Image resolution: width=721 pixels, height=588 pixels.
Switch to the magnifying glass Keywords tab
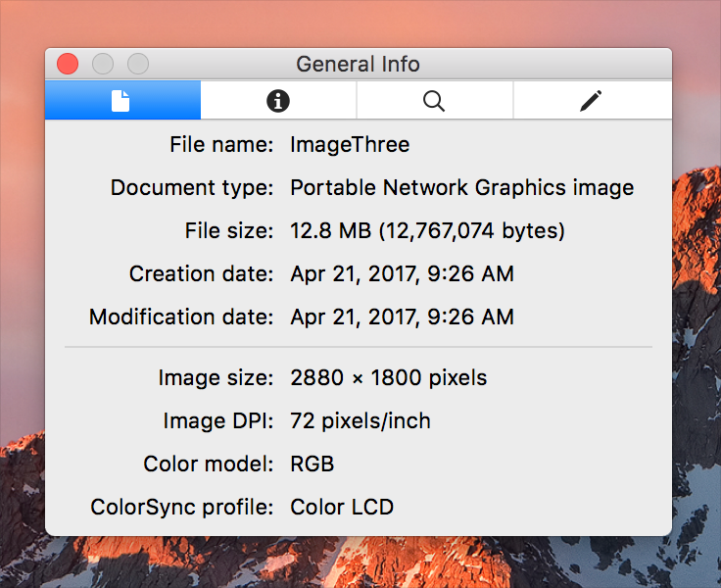(x=434, y=100)
